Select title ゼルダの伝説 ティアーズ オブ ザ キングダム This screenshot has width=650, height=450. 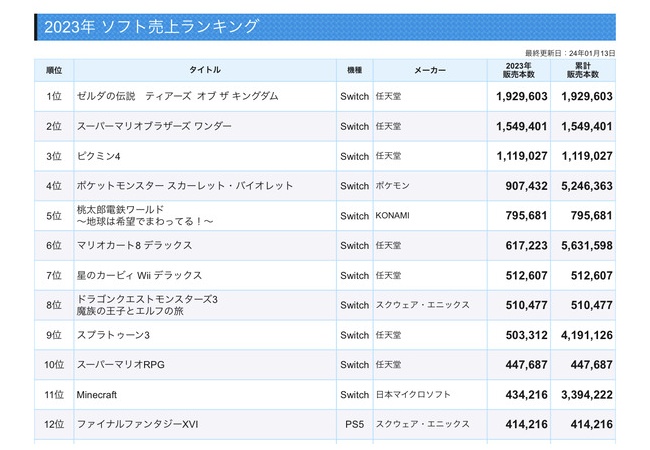click(177, 96)
